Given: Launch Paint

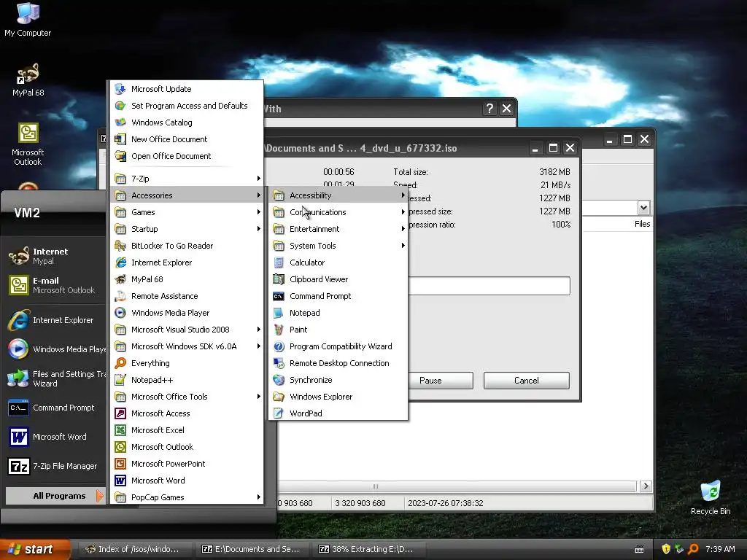Looking at the screenshot, I should pyautogui.click(x=338, y=330).
